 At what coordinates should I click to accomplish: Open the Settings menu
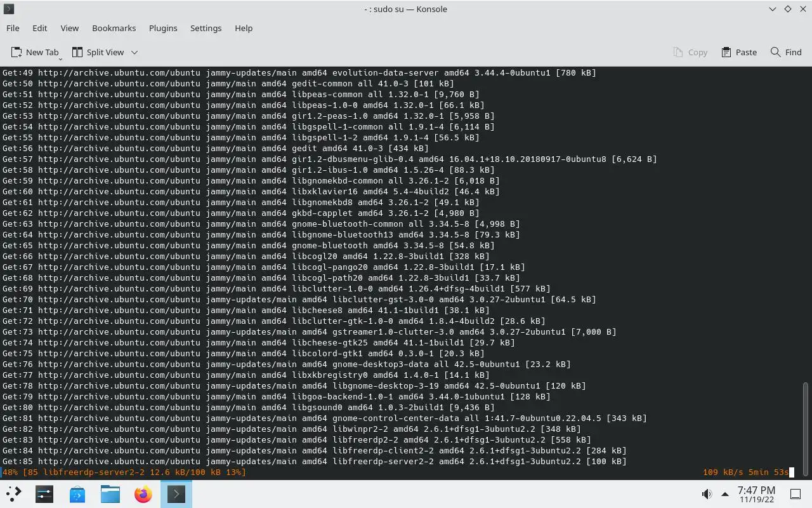[206, 28]
